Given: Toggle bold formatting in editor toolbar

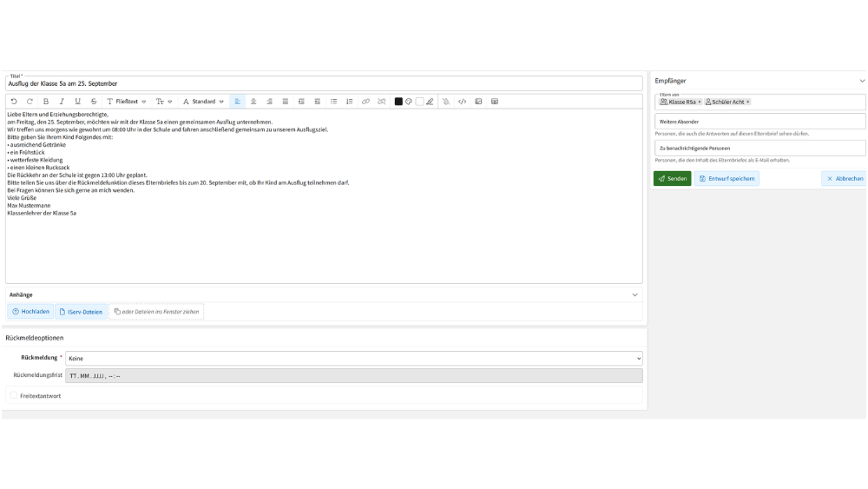Looking at the screenshot, I should pyautogui.click(x=46, y=102).
